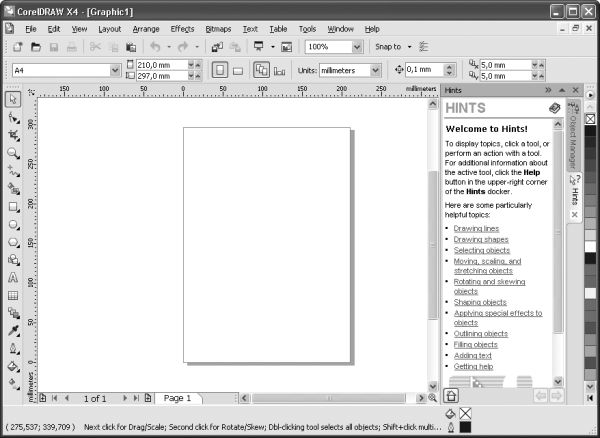Image resolution: width=600 pixels, height=438 pixels.
Task: Select the Pick tool in the toolbox
Action: pos(13,99)
